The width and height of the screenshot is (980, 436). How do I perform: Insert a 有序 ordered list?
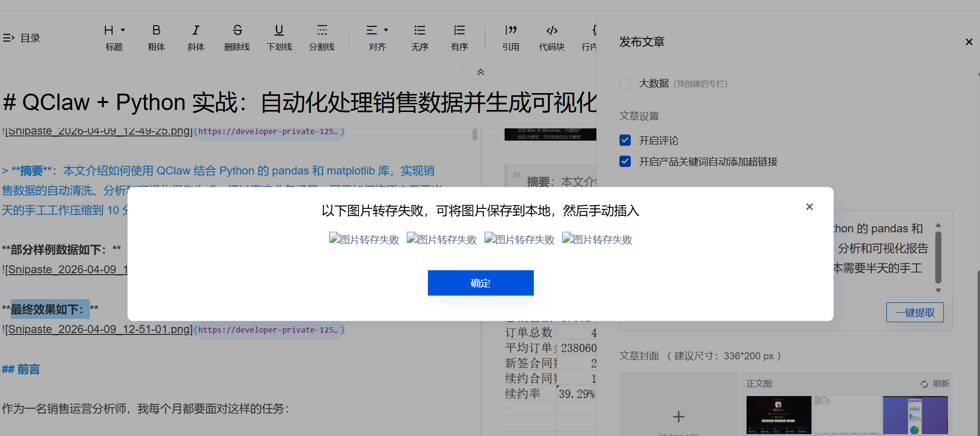(459, 38)
